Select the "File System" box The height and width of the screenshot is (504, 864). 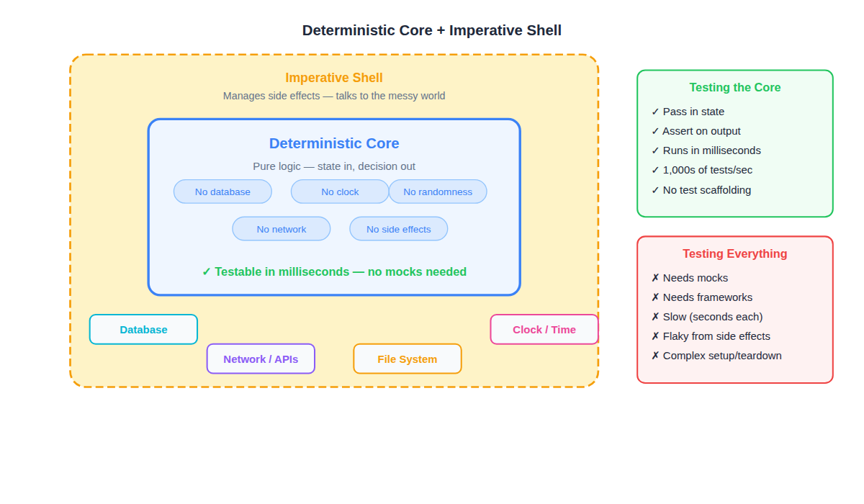click(x=407, y=359)
